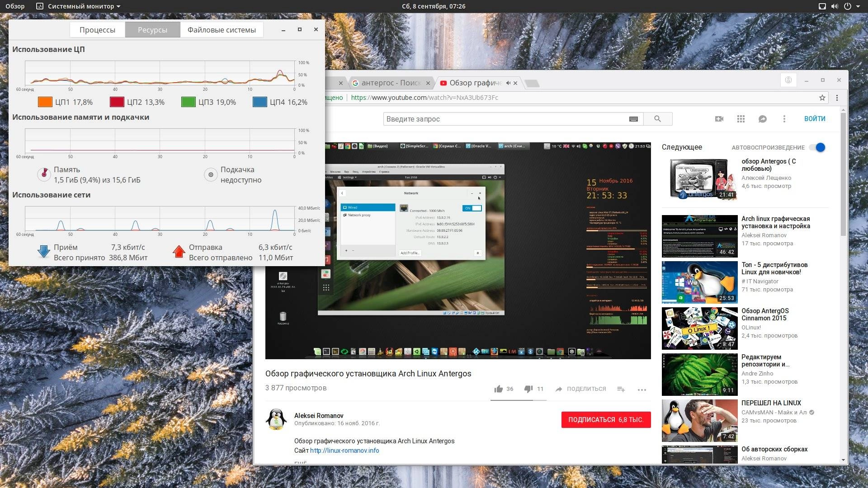
Task: Click the green ЦП3 color swatch
Action: (188, 102)
